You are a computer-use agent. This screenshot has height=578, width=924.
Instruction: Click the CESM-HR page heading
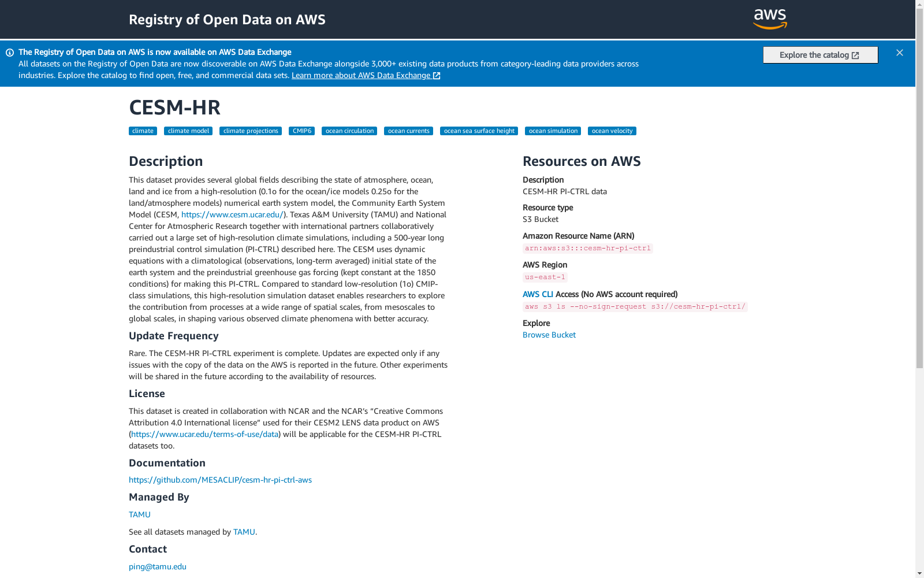174,108
